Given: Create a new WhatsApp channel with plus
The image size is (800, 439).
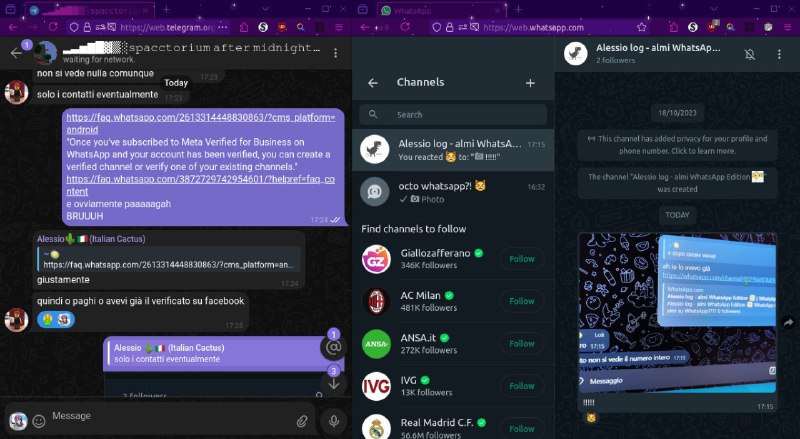Looking at the screenshot, I should click(x=530, y=83).
